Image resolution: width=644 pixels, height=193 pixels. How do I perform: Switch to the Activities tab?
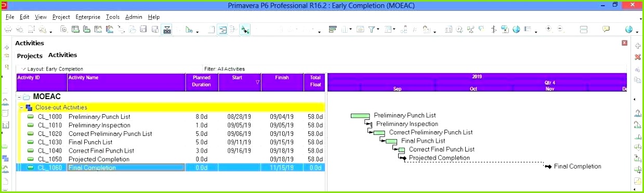[62, 55]
